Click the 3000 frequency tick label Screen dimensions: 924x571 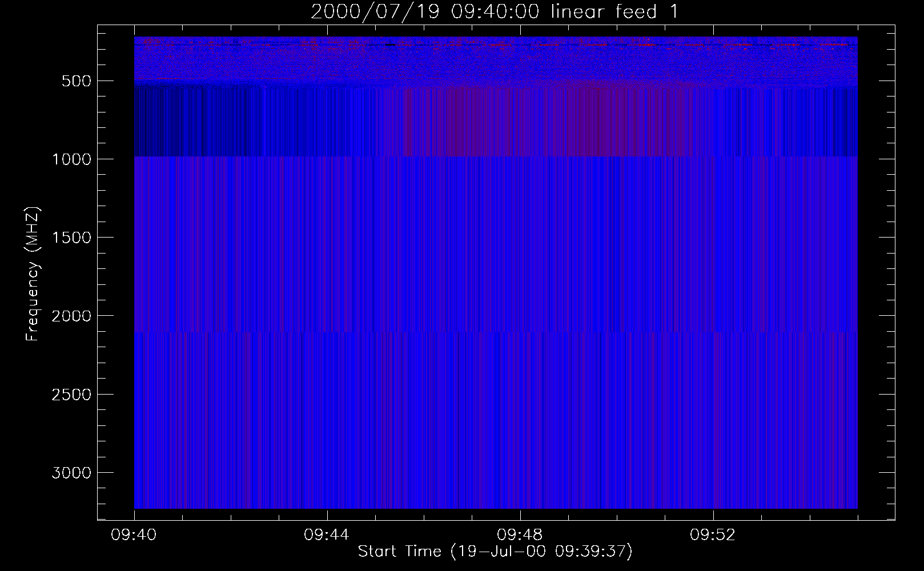point(71,473)
